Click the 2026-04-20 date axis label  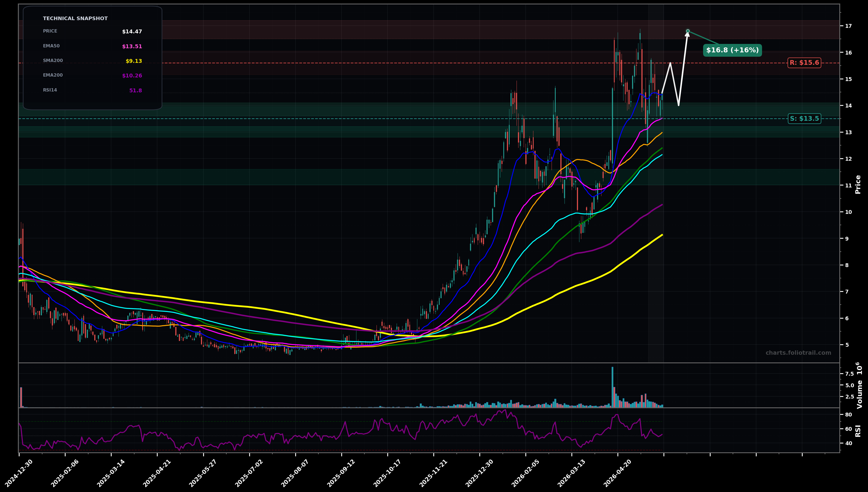pos(618,473)
